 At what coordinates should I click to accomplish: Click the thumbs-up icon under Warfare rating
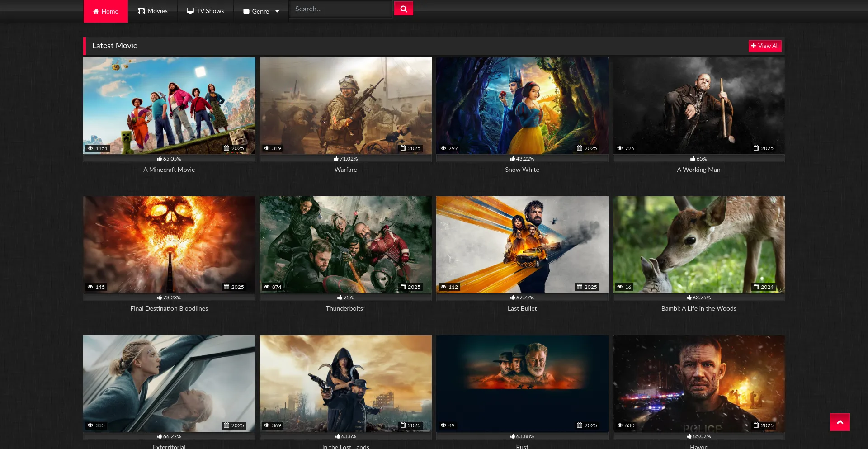pos(336,159)
